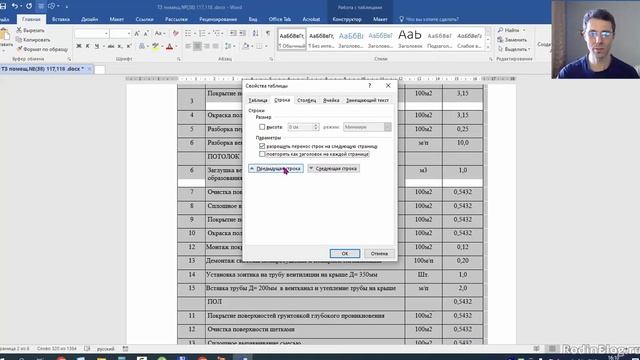Screen dimensions: 640x360
Task: Align text to the right
Action: tap(207, 46)
